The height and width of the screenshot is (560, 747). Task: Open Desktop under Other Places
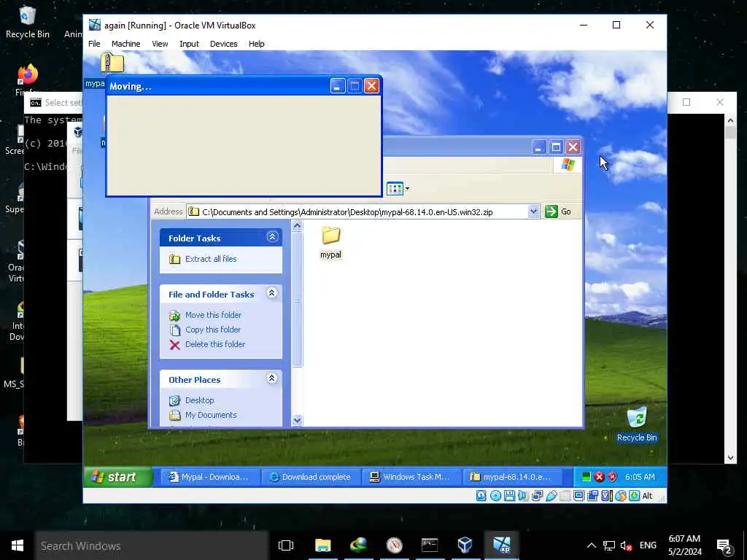tap(199, 400)
